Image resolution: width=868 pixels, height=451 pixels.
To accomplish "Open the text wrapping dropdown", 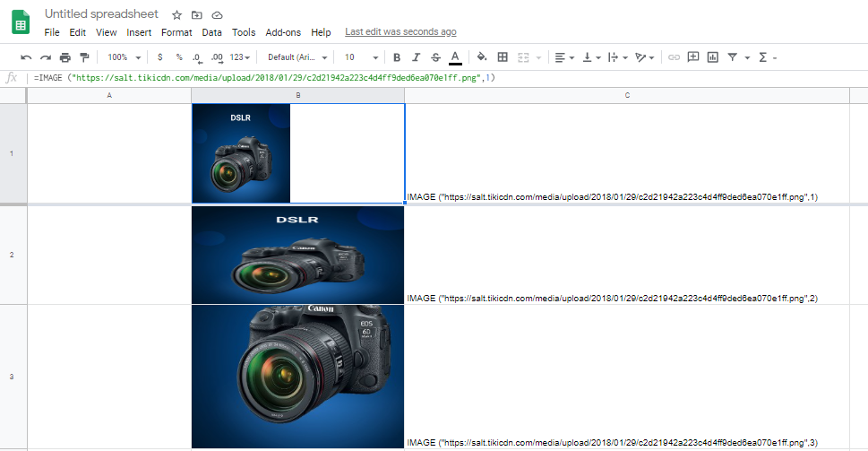I will [x=617, y=57].
